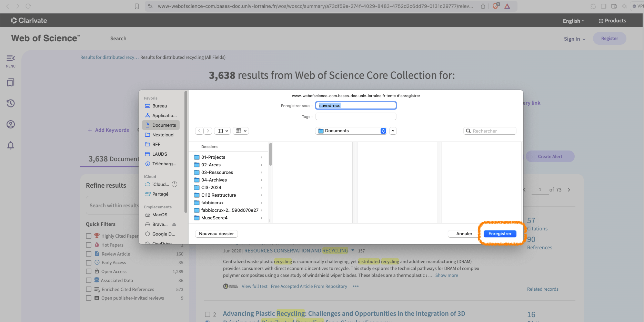Open the alerts bell icon
This screenshot has width=644, height=322.
pyautogui.click(x=11, y=145)
